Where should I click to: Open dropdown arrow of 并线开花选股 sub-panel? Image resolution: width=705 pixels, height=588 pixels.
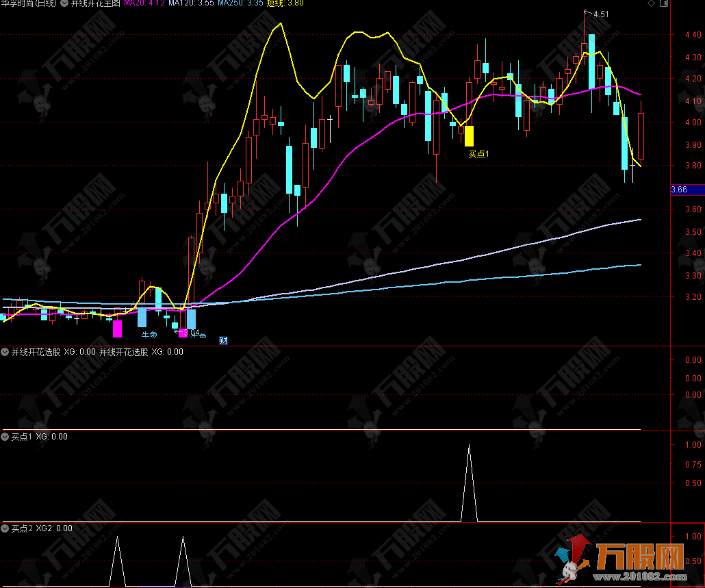5,352
